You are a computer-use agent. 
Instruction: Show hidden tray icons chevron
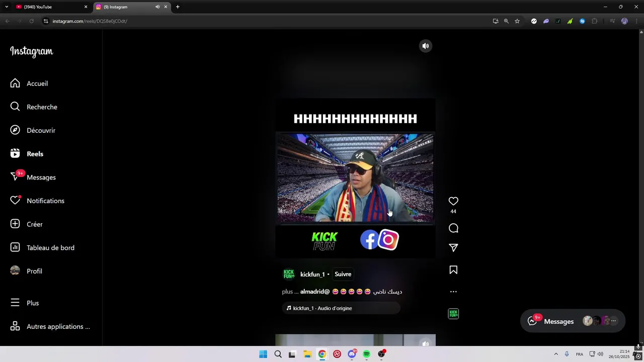556,354
